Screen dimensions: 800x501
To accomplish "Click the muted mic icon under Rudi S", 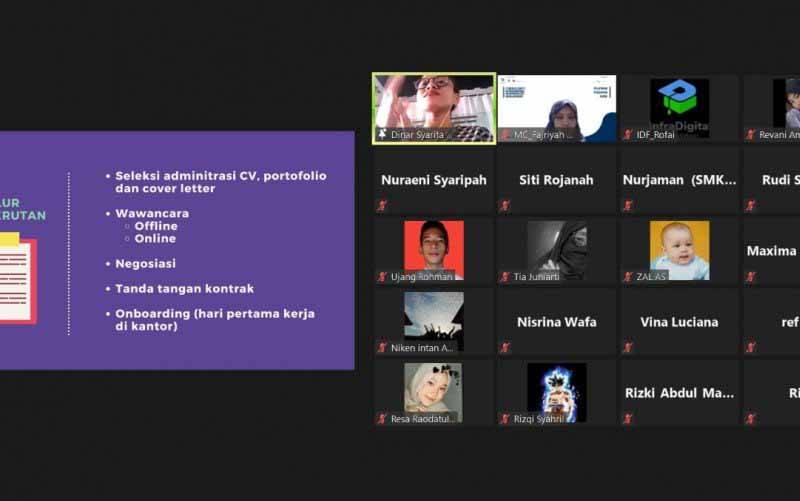I will click(750, 206).
